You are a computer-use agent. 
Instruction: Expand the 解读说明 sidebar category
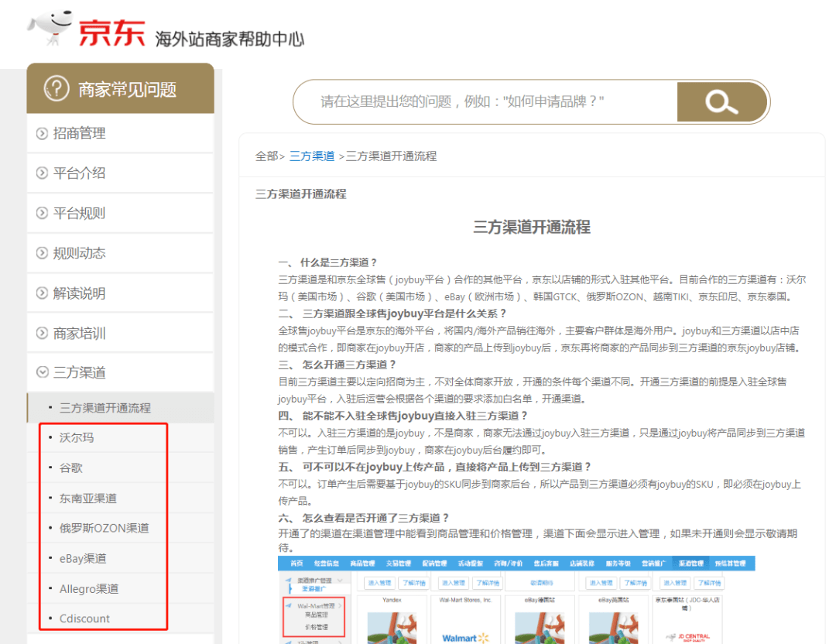pos(121,293)
